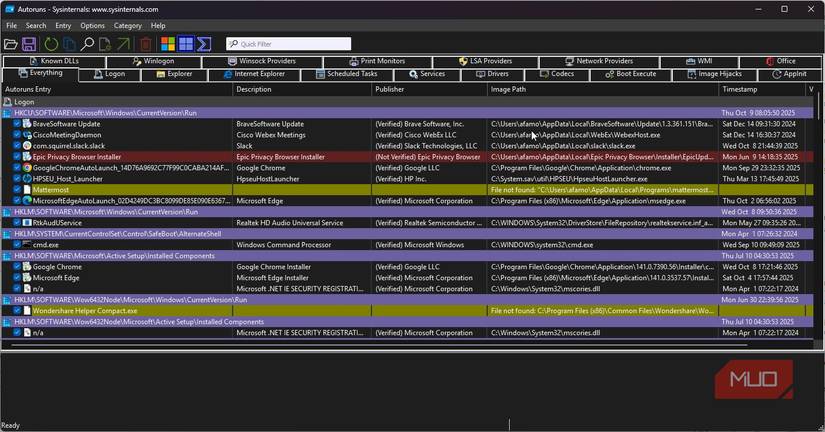Click the Epic Privacy Browser Installer icon

coord(27,157)
